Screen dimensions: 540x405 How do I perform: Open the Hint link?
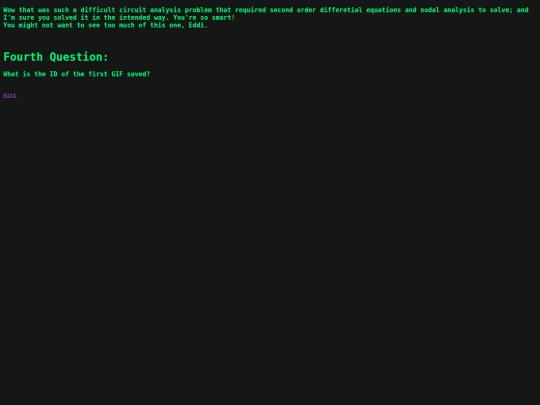click(10, 95)
